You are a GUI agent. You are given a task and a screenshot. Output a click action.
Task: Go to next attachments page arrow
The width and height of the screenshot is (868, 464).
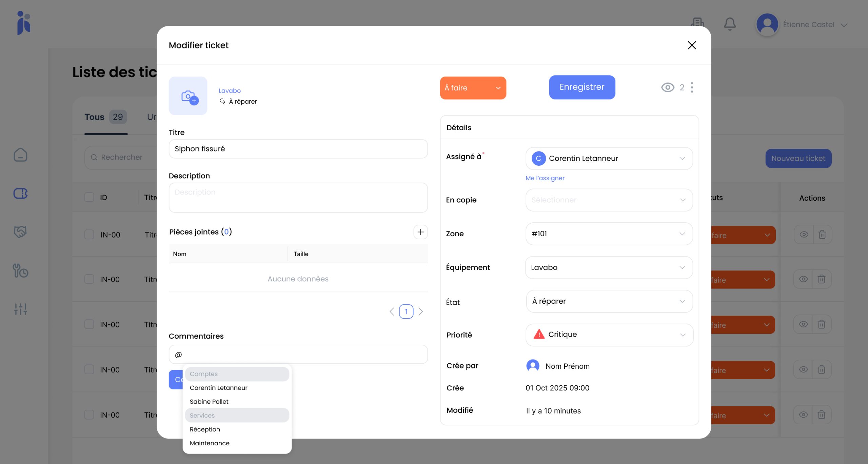coord(421,311)
